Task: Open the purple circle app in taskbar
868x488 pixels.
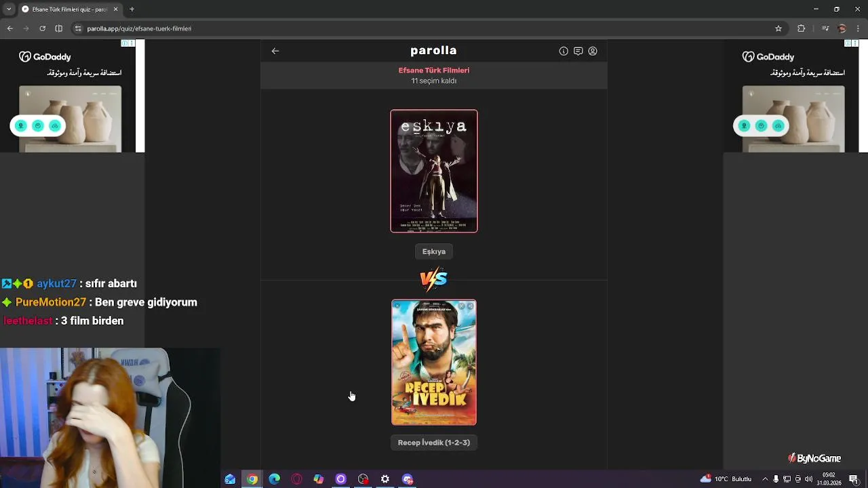Action: point(341,479)
